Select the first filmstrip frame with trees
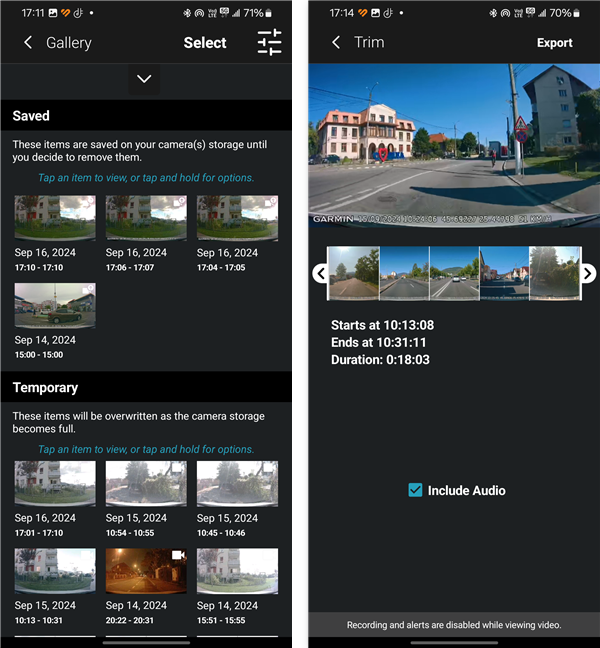Screen dimensions: 600x648 353,273
